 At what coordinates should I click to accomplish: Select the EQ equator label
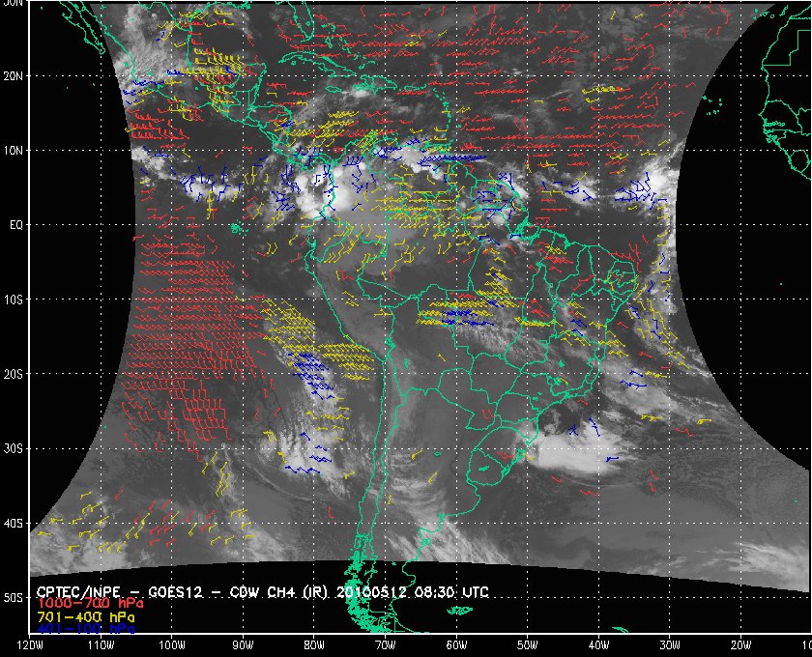click(x=16, y=225)
